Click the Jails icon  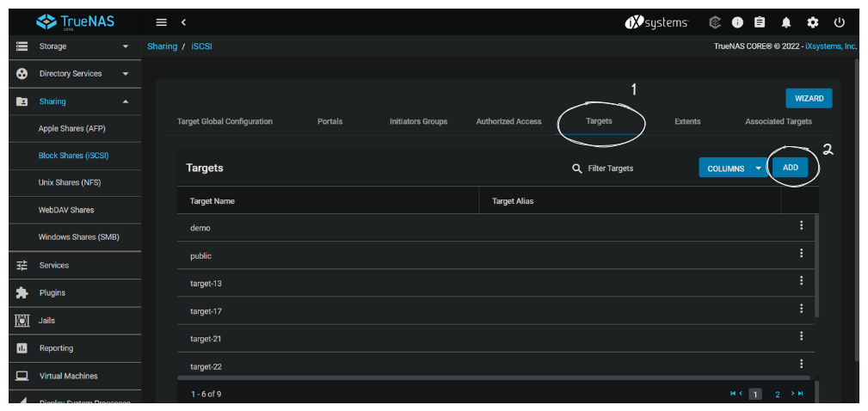point(22,320)
